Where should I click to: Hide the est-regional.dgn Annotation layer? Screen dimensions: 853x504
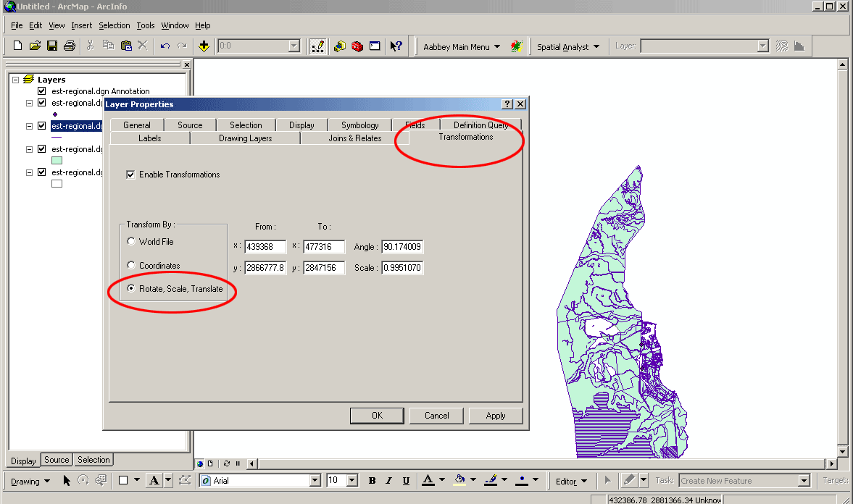pyautogui.click(x=41, y=91)
